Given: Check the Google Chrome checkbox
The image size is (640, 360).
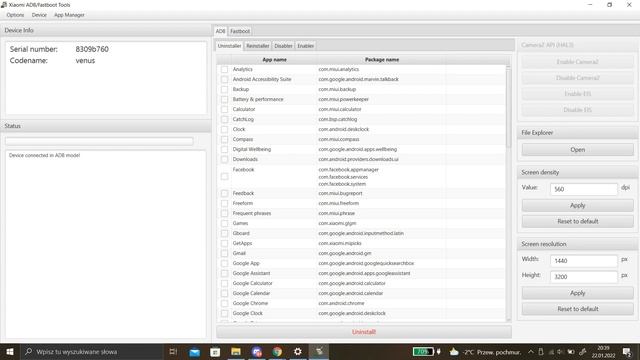Looking at the screenshot, I should click(224, 303).
